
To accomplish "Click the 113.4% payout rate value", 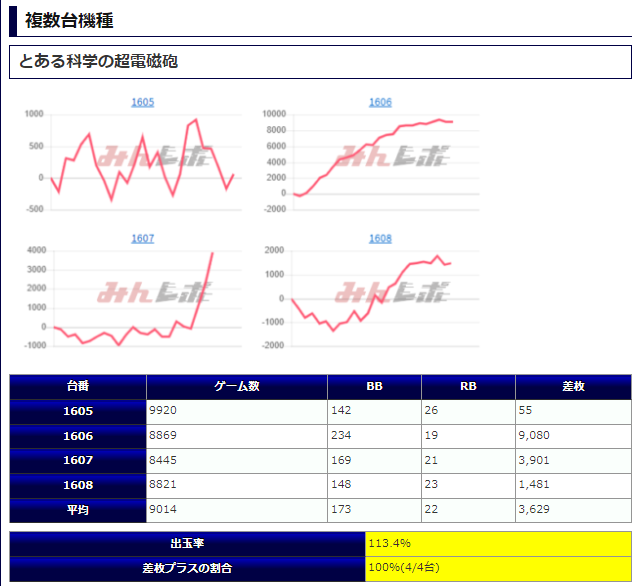I will click(x=498, y=544).
